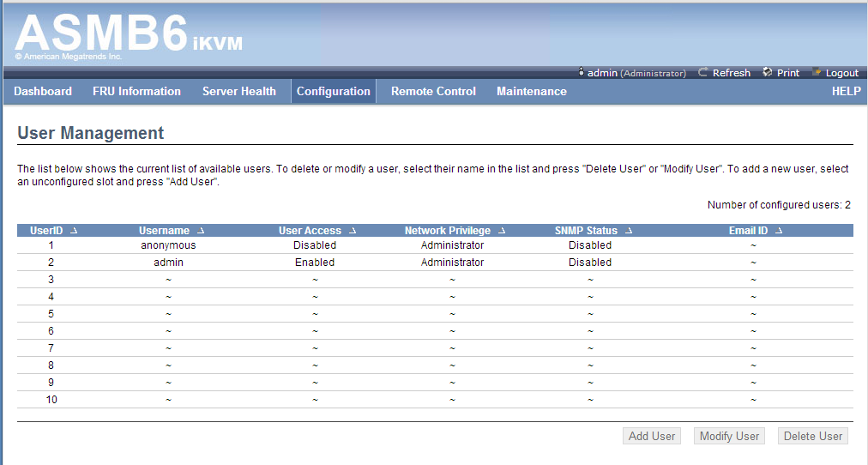This screenshot has width=868, height=465.
Task: Click admin (Administrator) account label
Action: click(636, 73)
